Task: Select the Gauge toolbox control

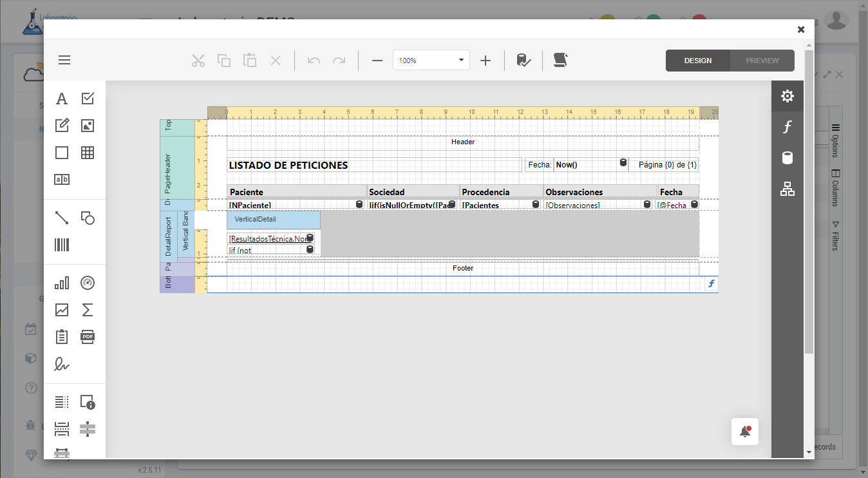Action: pos(88,283)
